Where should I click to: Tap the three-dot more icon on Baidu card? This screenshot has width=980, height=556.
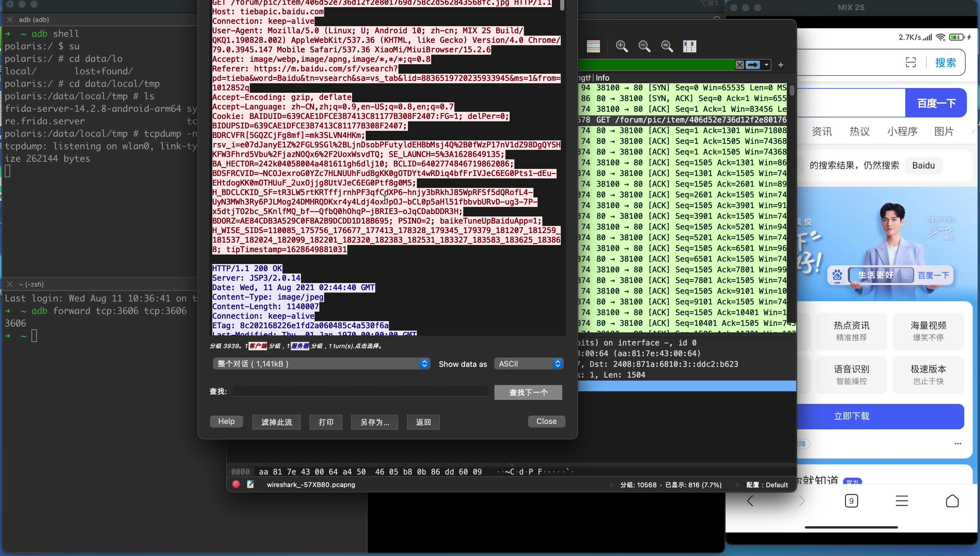[958, 443]
